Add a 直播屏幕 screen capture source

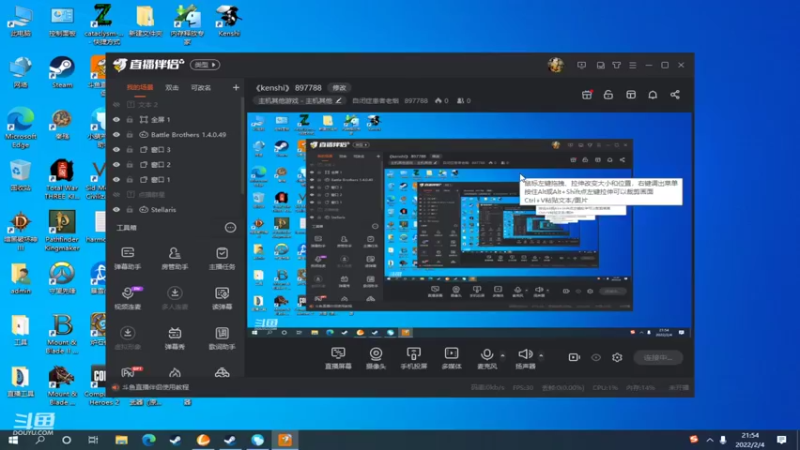pos(338,358)
